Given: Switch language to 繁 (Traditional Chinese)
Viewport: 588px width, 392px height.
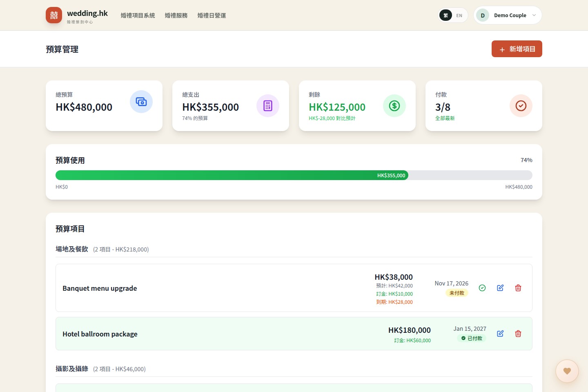Looking at the screenshot, I should (445, 16).
